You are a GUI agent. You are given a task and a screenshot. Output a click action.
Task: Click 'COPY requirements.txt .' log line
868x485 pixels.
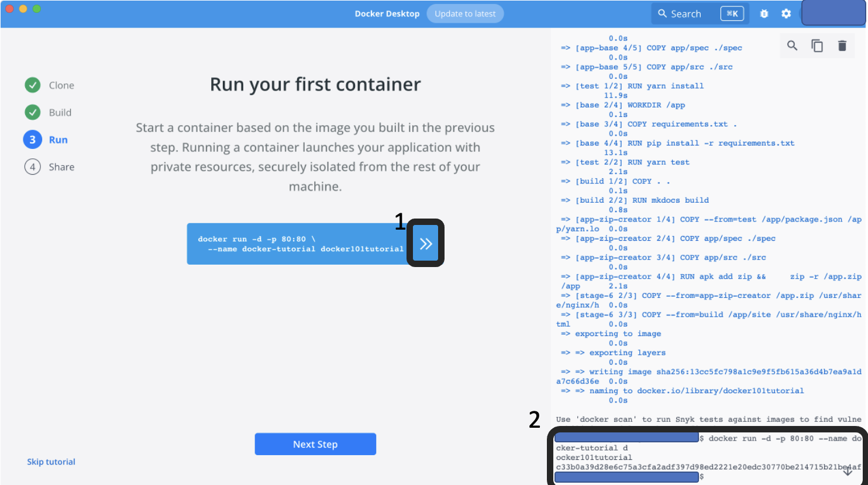649,124
